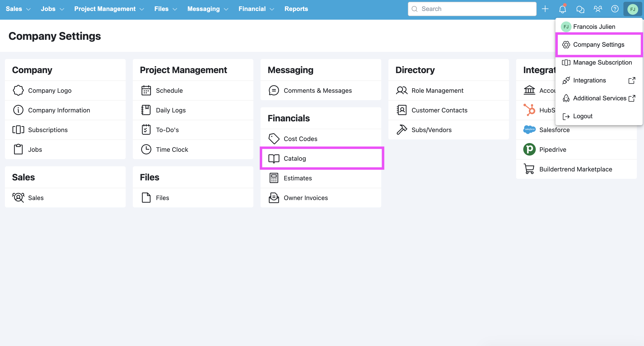Click the FJ user avatar in top bar
This screenshot has height=346, width=644.
coord(633,9)
